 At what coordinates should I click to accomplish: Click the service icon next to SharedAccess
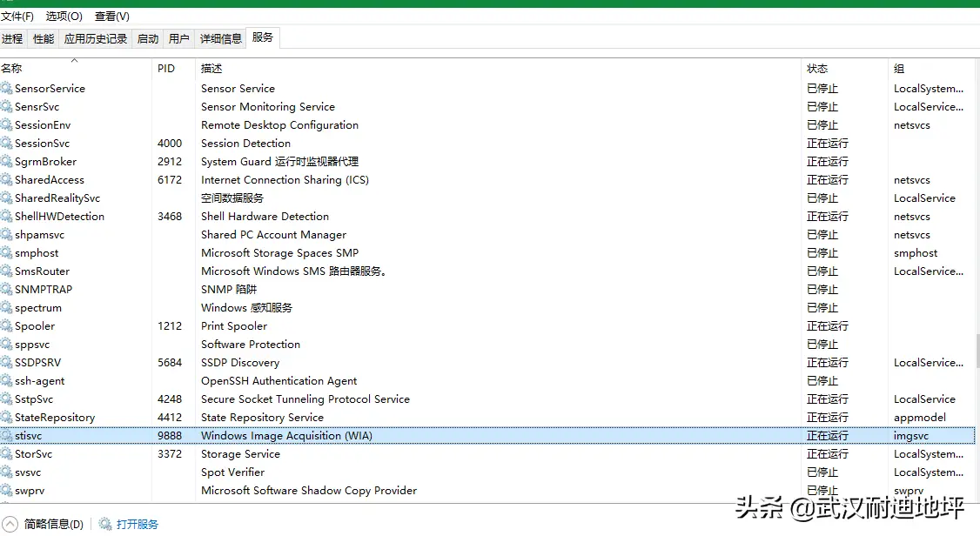click(x=7, y=180)
